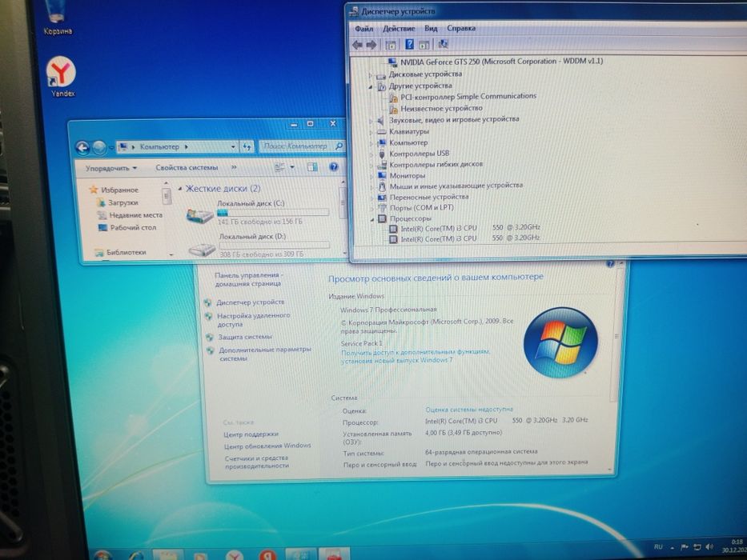Click the Forward arrow in Device Manager toolbar

point(371,45)
